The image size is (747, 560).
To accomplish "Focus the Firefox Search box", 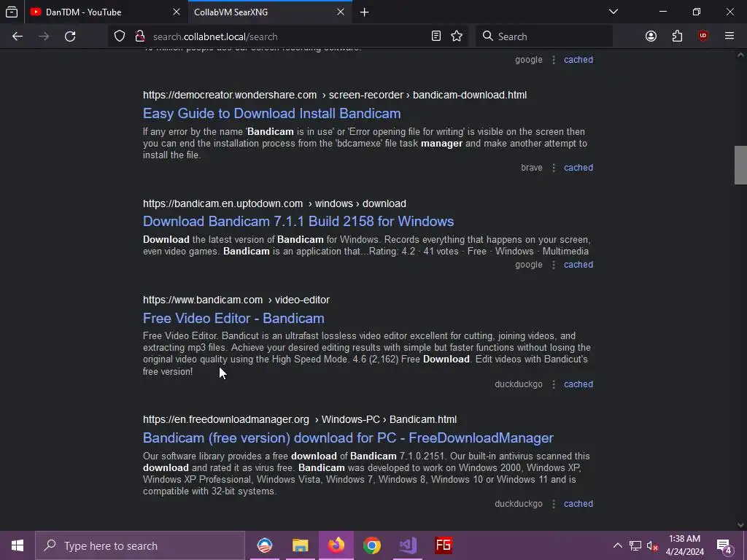I will click(544, 36).
